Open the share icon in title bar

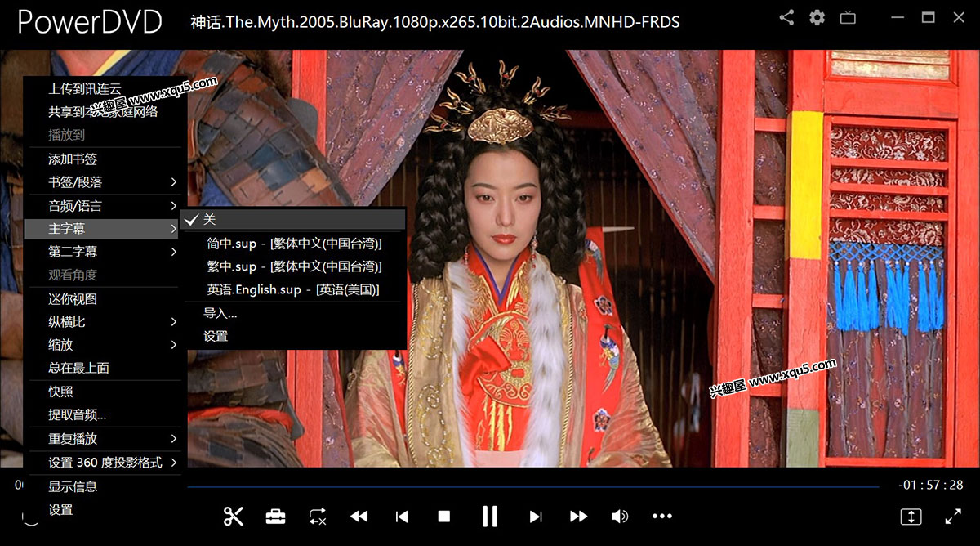786,17
